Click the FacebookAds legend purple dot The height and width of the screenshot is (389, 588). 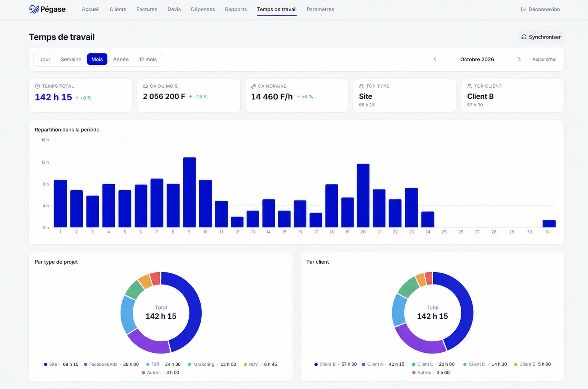coord(86,365)
